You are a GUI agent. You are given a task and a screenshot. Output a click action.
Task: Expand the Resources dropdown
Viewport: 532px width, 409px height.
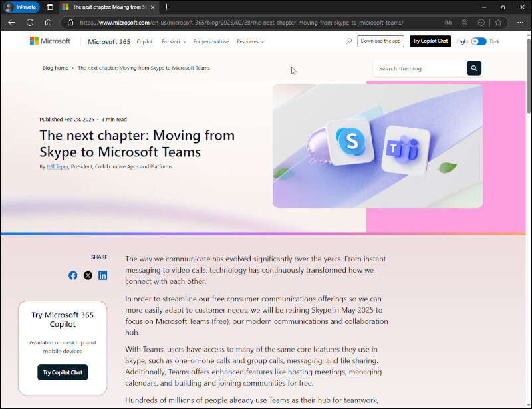coord(251,41)
